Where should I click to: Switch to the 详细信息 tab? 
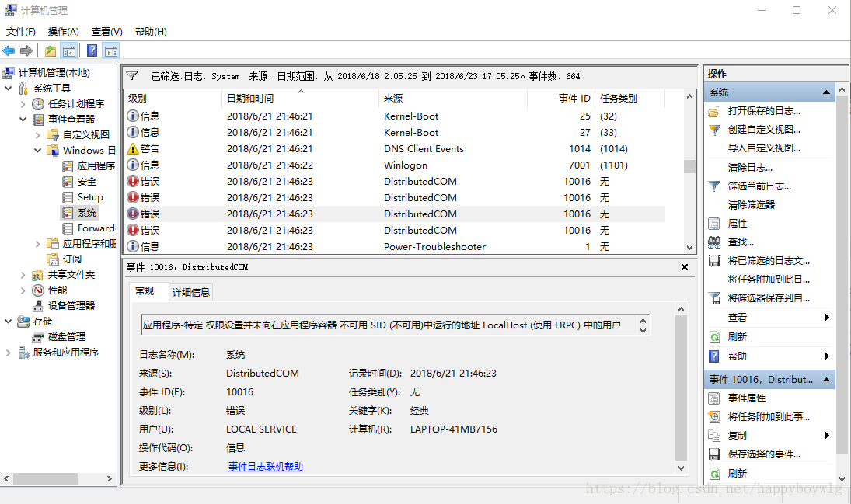click(190, 293)
